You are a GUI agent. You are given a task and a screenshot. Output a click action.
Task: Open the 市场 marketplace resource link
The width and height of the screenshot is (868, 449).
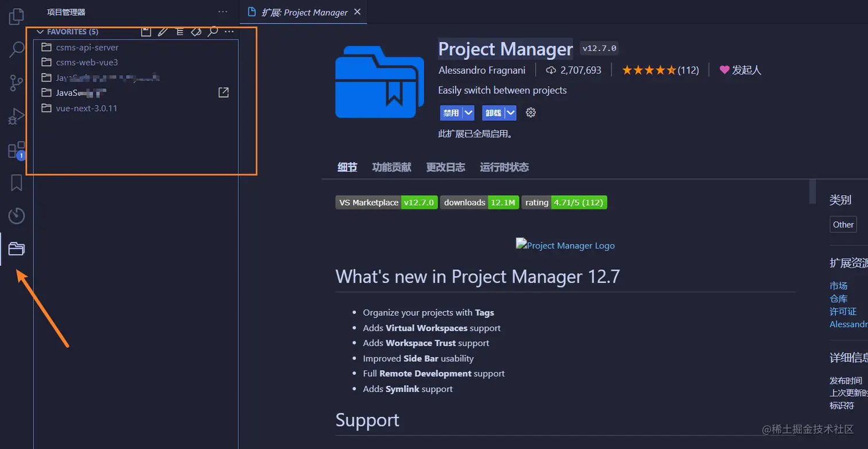838,285
